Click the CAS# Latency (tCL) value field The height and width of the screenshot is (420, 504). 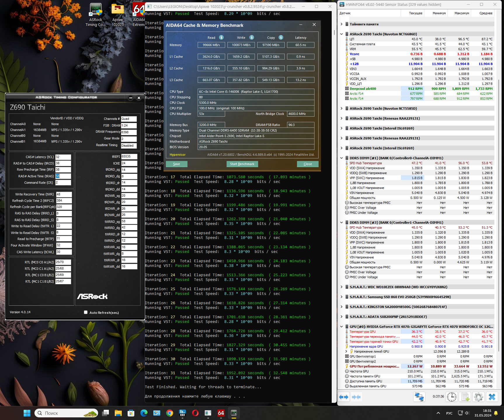(x=63, y=157)
